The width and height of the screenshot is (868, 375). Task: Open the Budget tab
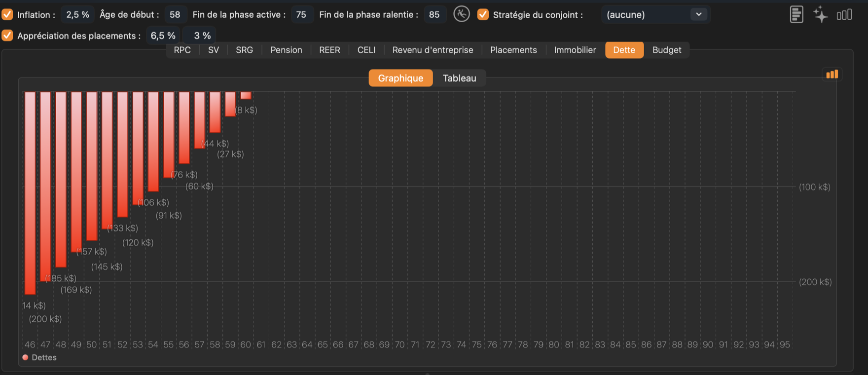(x=667, y=50)
